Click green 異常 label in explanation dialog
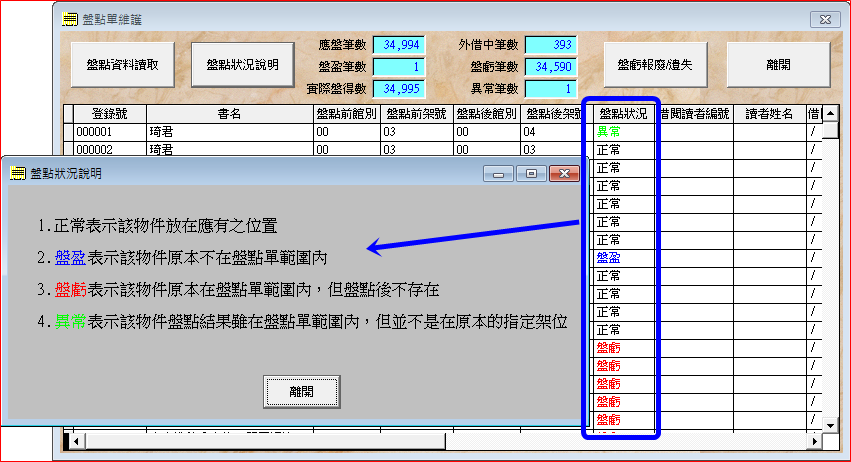 71,322
